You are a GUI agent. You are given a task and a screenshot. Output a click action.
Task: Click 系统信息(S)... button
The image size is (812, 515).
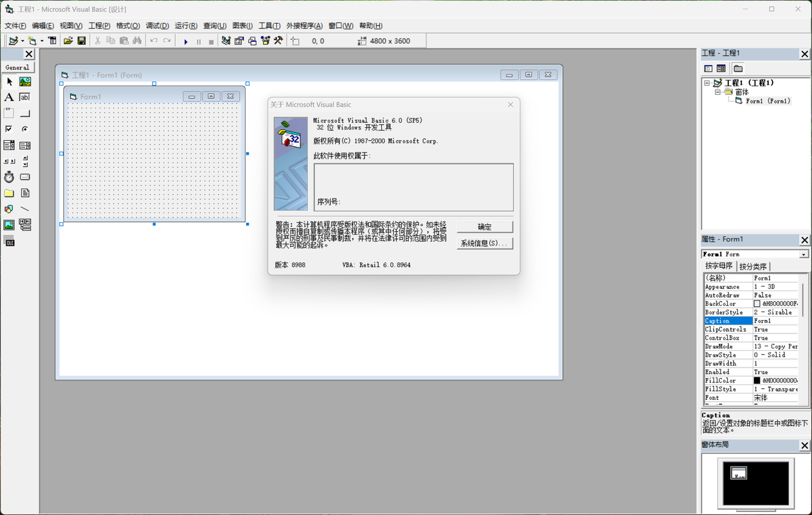(485, 243)
